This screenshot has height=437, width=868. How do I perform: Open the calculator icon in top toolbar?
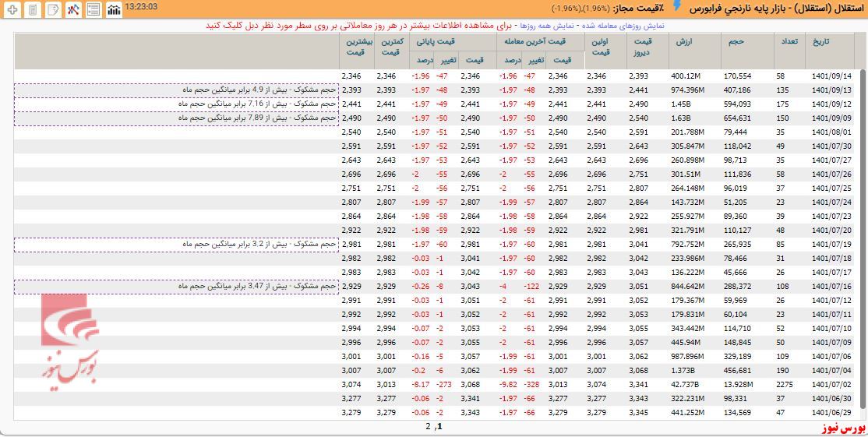coord(34,9)
